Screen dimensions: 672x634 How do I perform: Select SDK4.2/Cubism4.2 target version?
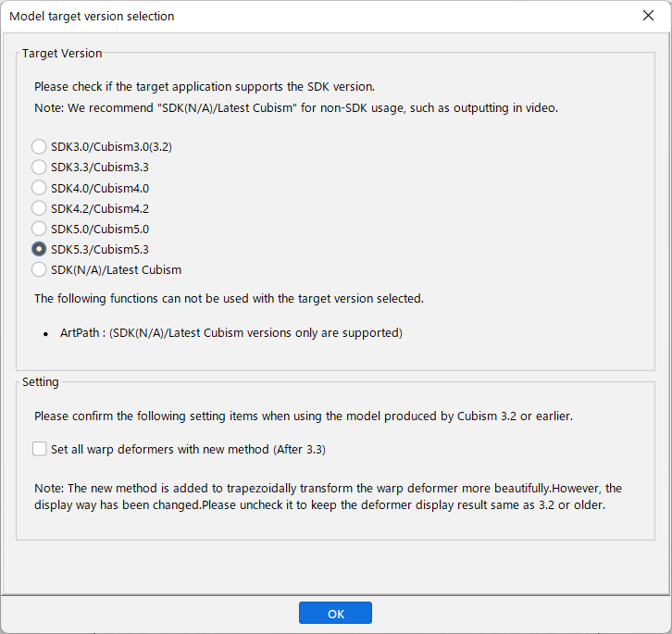(x=39, y=208)
